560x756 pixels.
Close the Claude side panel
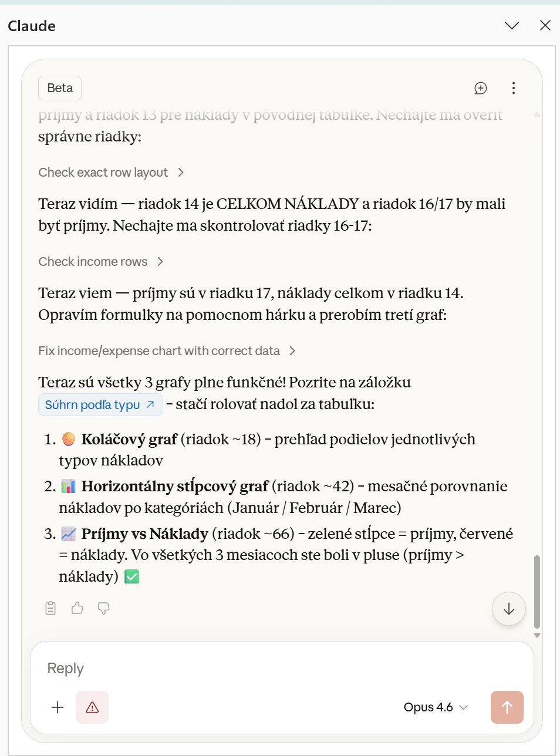(545, 25)
